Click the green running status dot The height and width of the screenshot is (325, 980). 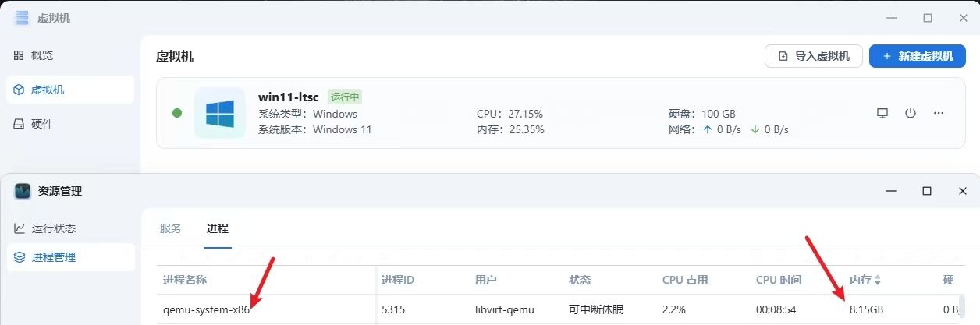click(x=177, y=113)
